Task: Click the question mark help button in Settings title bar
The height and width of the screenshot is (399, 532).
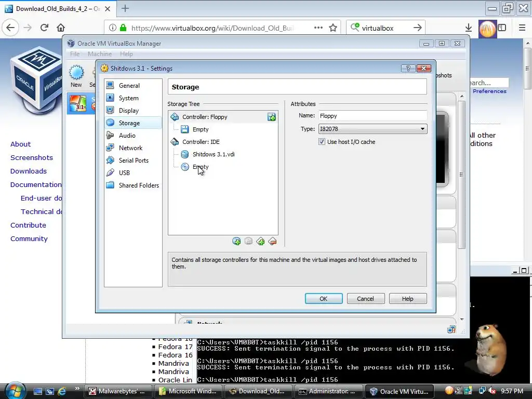Action: click(408, 68)
